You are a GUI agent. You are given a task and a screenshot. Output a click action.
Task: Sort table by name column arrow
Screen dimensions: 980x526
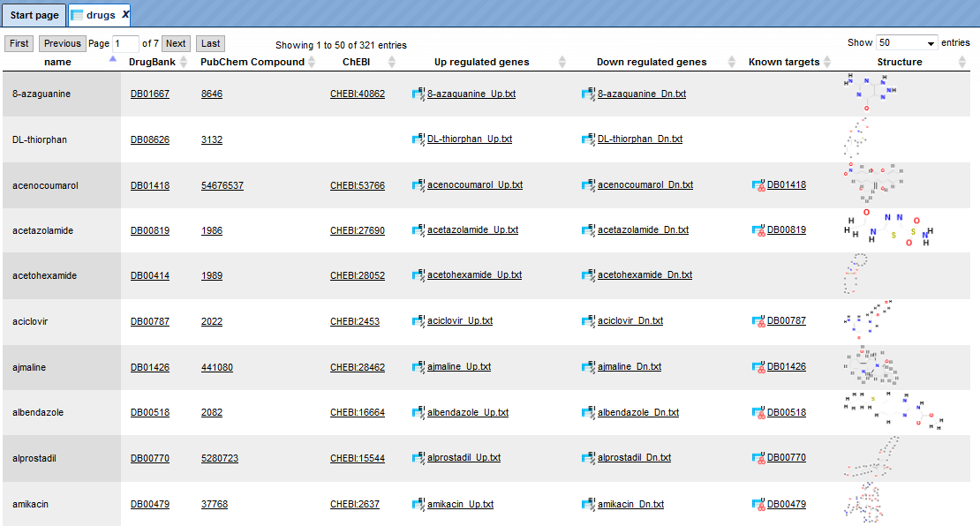112,59
